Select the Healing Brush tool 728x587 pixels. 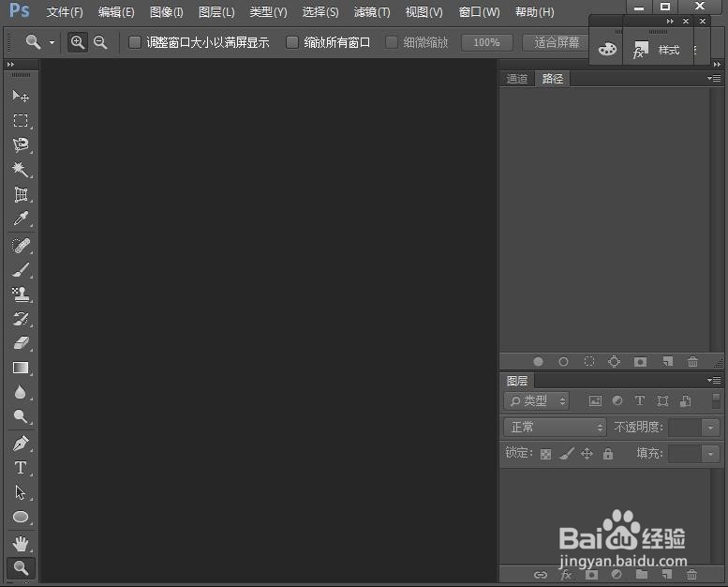[21, 246]
